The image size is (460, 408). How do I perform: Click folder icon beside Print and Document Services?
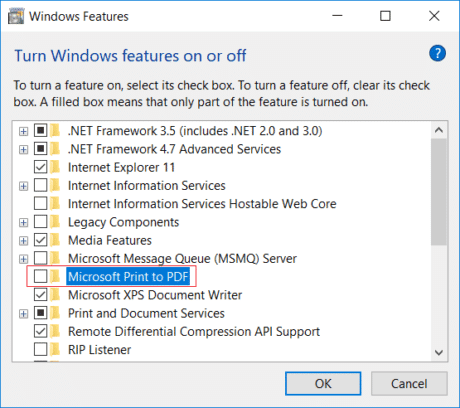[x=55, y=313]
